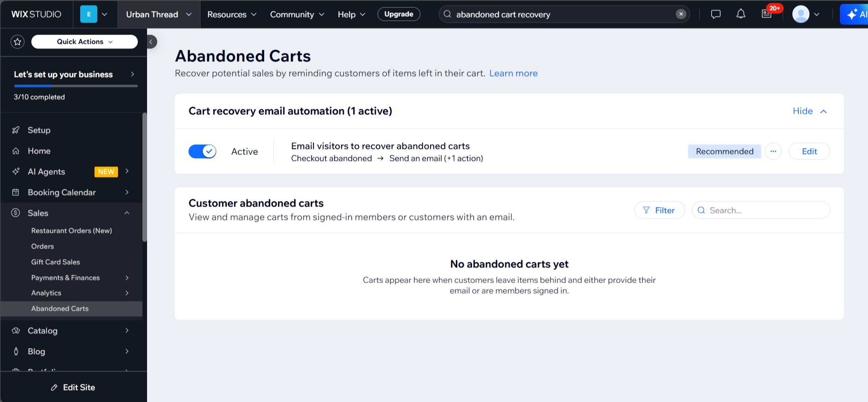Select the 3/10 completed text
This screenshot has width=868, height=402.
click(39, 97)
